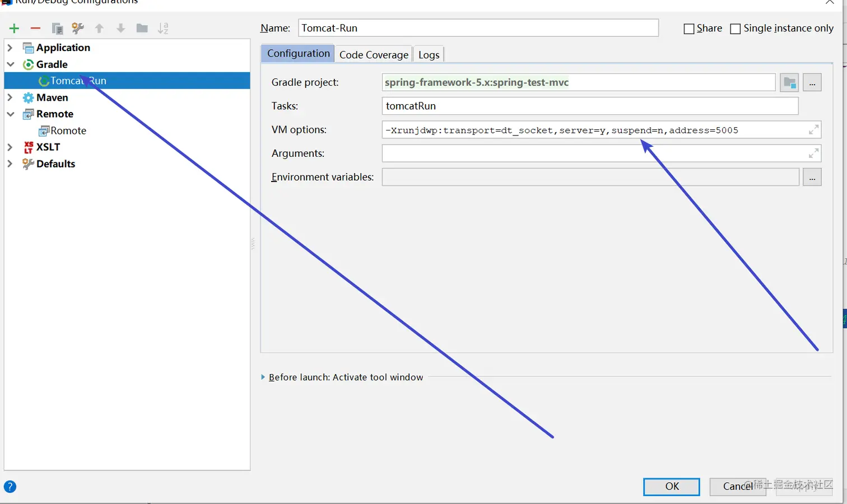Viewport: 847px width, 504px height.
Task: Toggle Single instance only checkbox
Action: pyautogui.click(x=736, y=29)
